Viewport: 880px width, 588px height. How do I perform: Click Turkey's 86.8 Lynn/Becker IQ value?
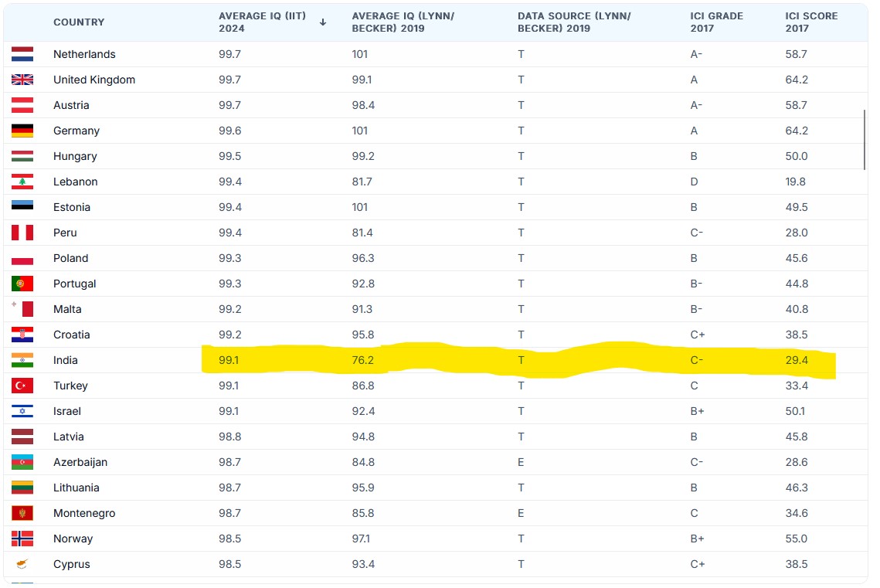tap(363, 386)
